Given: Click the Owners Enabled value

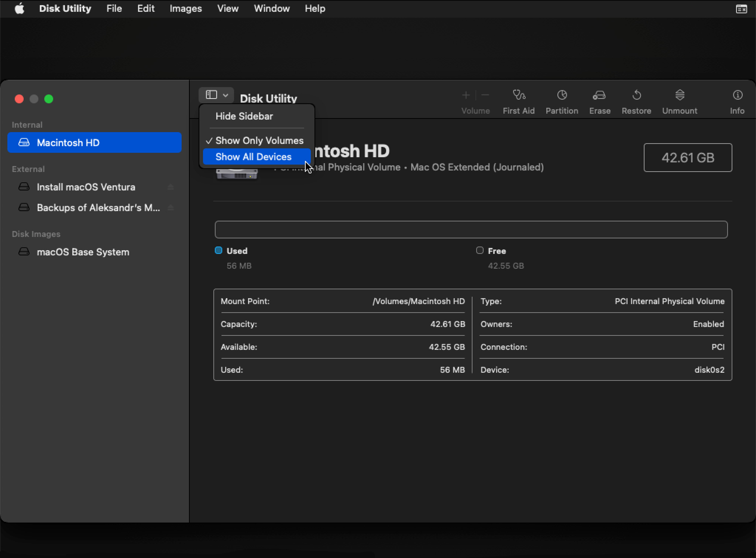Looking at the screenshot, I should pyautogui.click(x=708, y=324).
